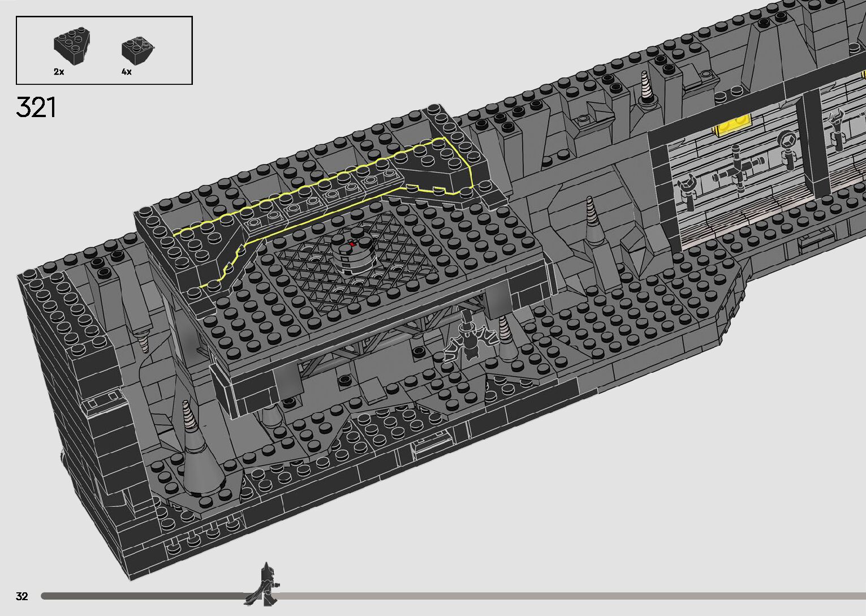This screenshot has height=616, width=866.
Task: Click the hexagonal nut tool on wall
Action: click(x=787, y=145)
